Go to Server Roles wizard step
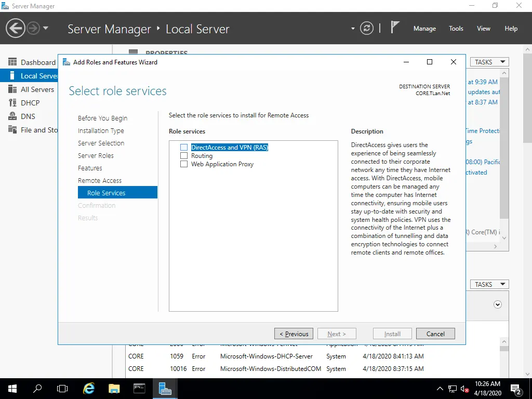 [x=96, y=155]
